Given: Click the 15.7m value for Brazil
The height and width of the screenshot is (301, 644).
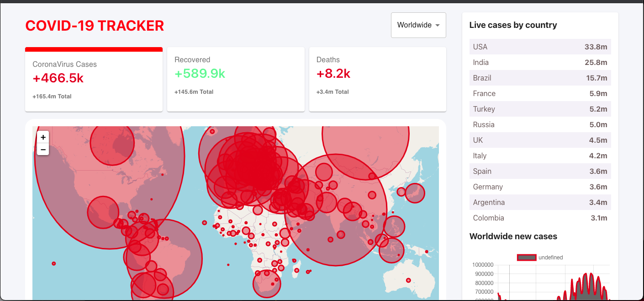Looking at the screenshot, I should 596,78.
